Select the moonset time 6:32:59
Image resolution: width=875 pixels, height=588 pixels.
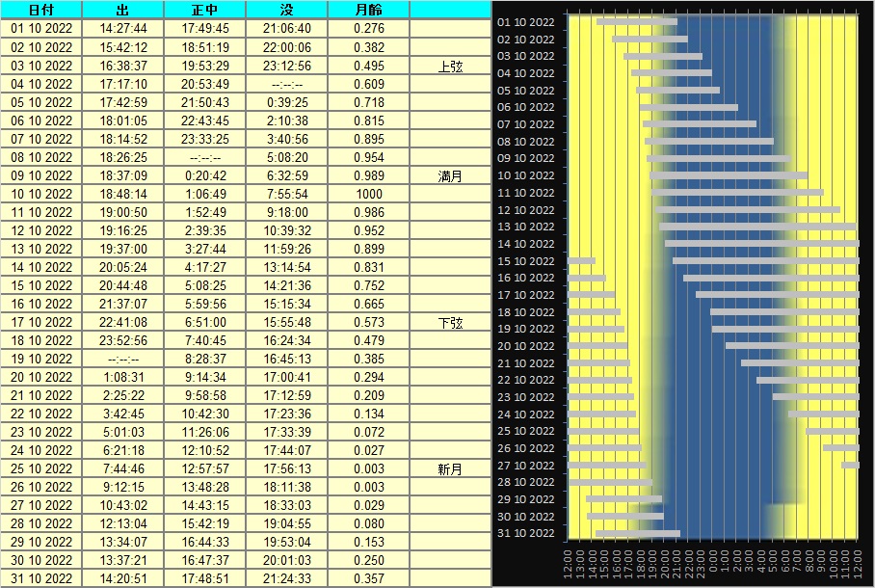click(287, 176)
